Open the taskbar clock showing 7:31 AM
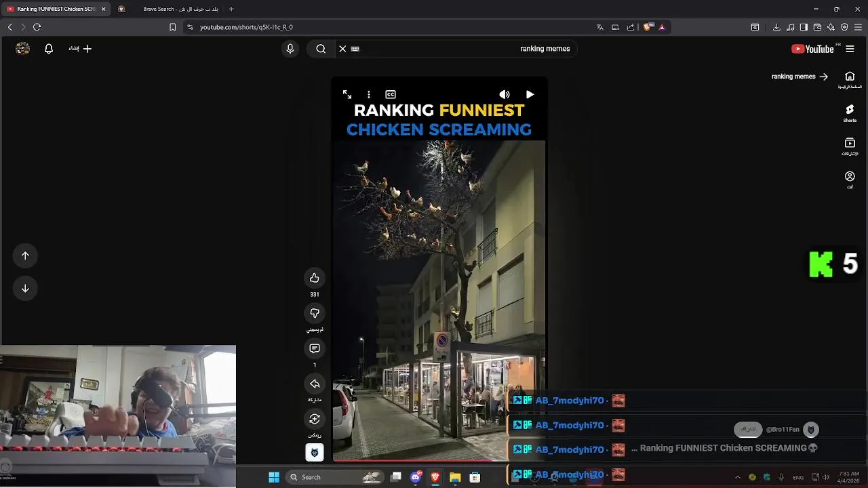Screen dimensions: 868x488 pyautogui.click(x=849, y=477)
